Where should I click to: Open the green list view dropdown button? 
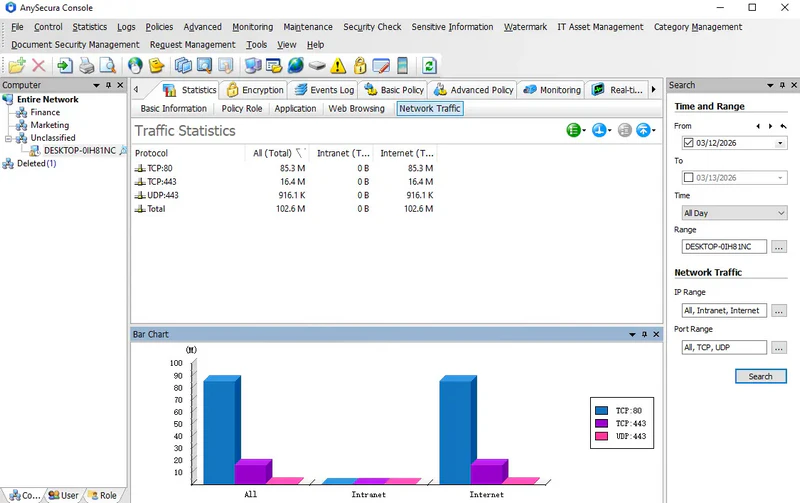coord(576,131)
